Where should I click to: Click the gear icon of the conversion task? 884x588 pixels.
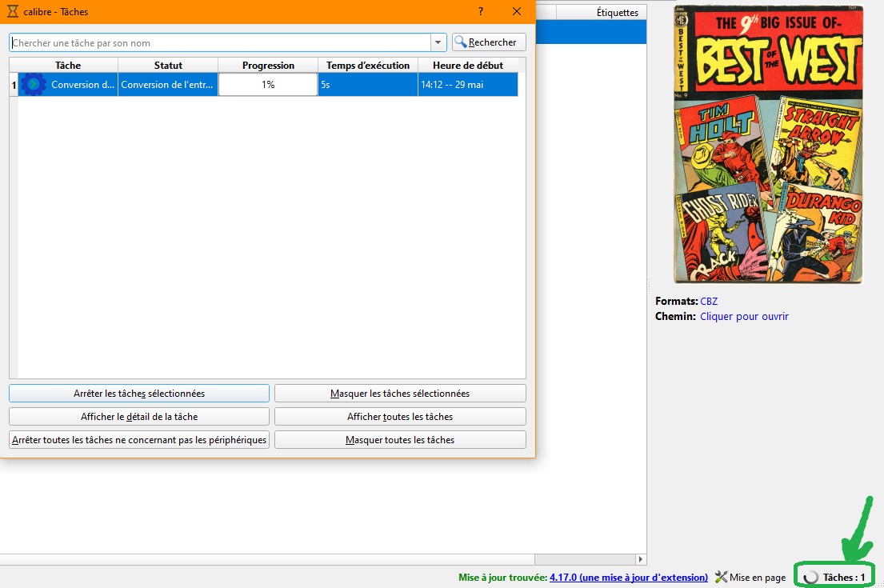click(x=34, y=85)
